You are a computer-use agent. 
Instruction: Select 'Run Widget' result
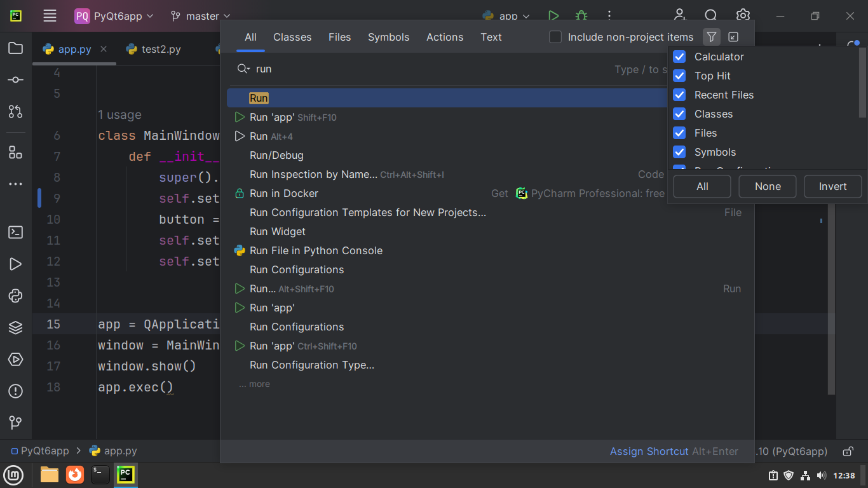coord(487,231)
